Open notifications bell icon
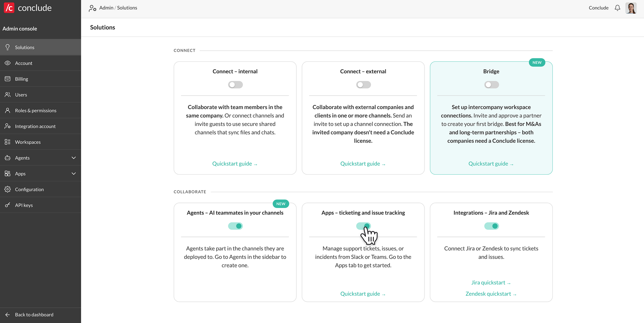Image resolution: width=644 pixels, height=323 pixels. (x=617, y=8)
